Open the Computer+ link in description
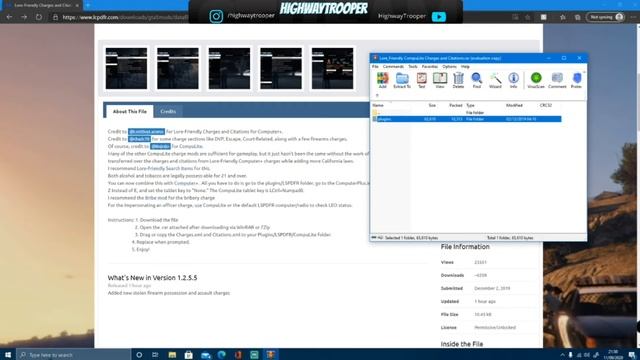640x360 pixels. tap(186, 183)
